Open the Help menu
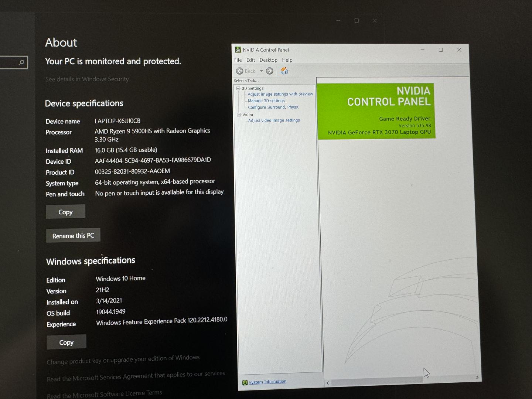The height and width of the screenshot is (399, 532). [287, 60]
